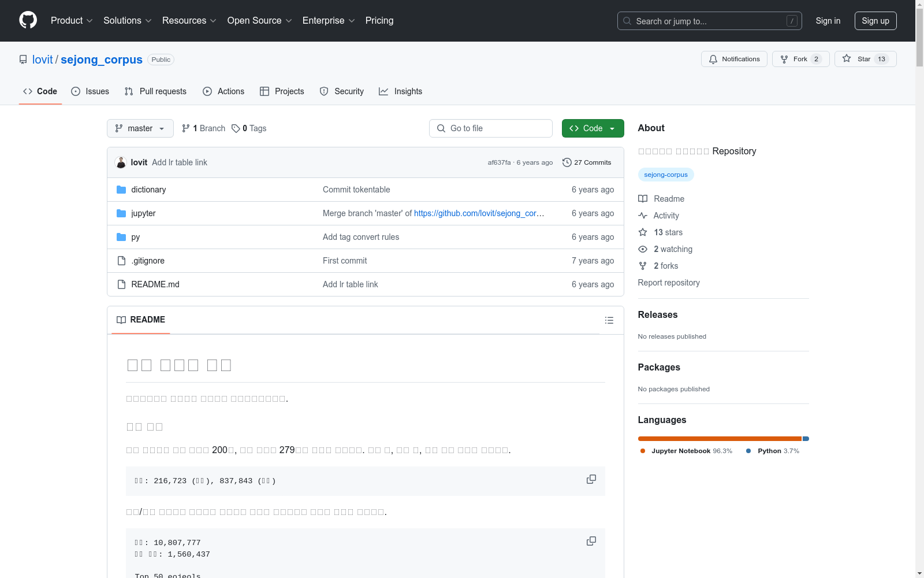The width and height of the screenshot is (924, 578).
Task: Open the GitHub homepage logo
Action: click(x=28, y=20)
